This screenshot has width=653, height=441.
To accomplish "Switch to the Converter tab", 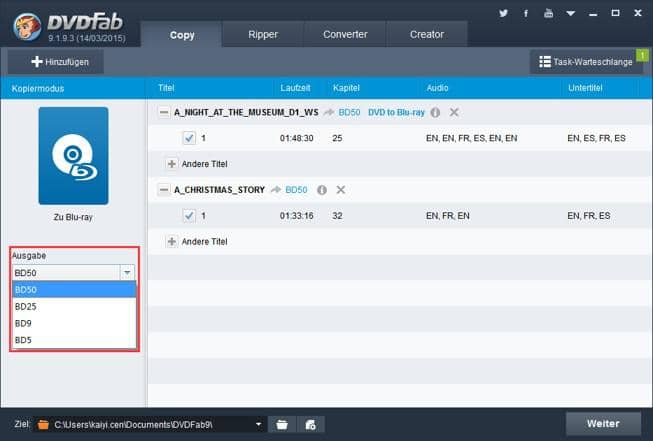I will pos(345,35).
